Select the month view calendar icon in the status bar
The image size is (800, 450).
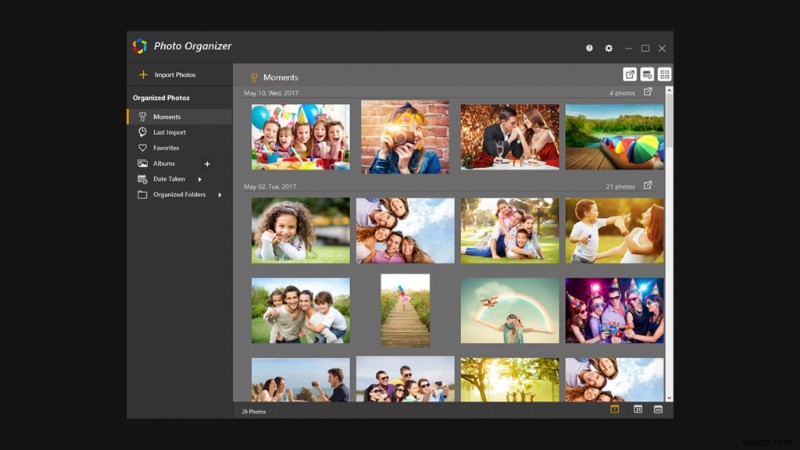pyautogui.click(x=638, y=409)
